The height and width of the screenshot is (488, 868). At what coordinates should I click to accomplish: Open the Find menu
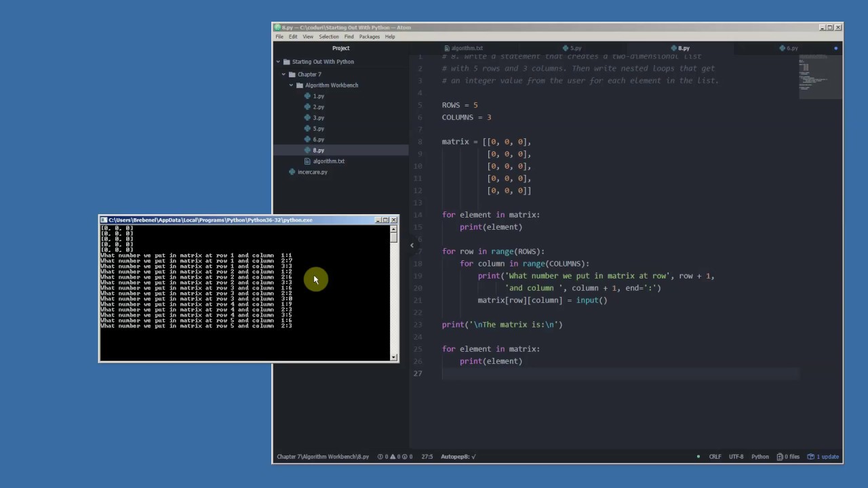(349, 37)
